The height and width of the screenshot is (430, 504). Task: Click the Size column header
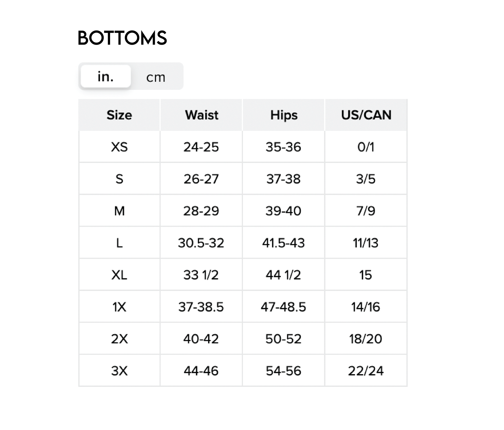pos(119,115)
